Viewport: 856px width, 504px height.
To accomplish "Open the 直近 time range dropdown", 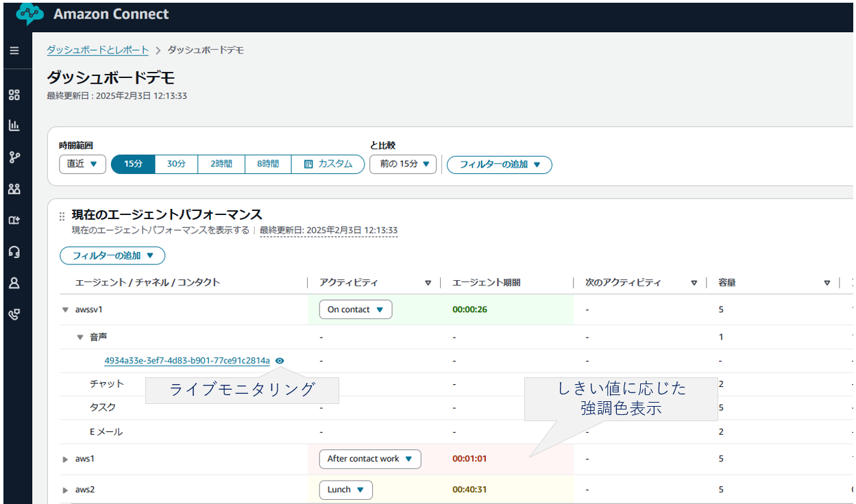I will [x=82, y=164].
